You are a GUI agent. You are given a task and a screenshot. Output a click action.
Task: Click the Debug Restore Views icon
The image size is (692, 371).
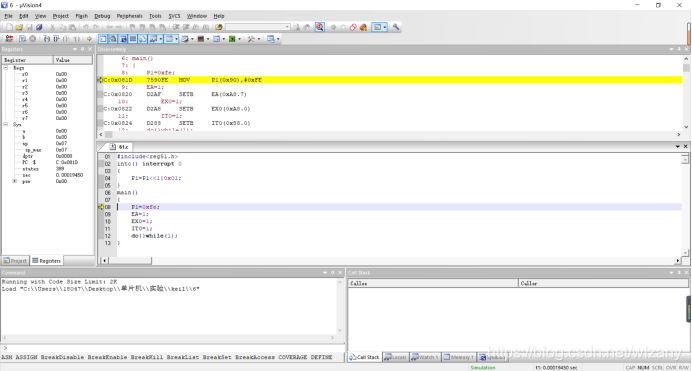point(271,39)
